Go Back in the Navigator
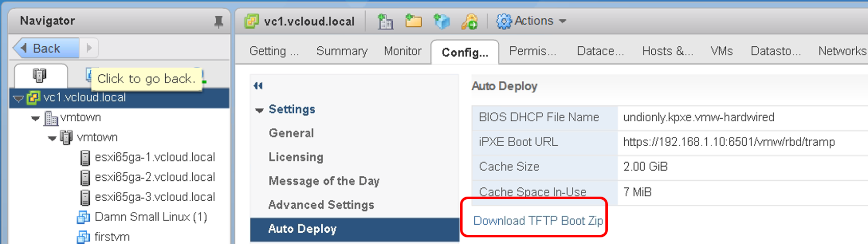 click(x=46, y=48)
